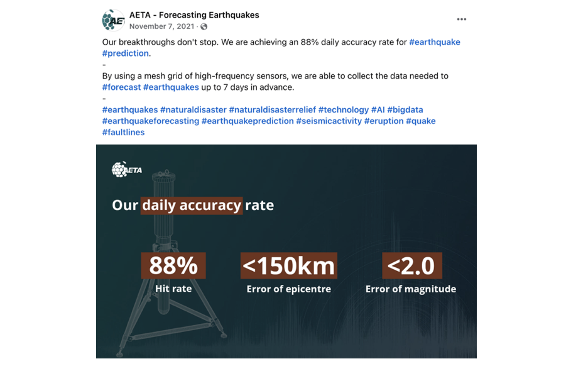Click the #naturaldisaster hashtag
The width and height of the screenshot is (588, 371).
(193, 110)
